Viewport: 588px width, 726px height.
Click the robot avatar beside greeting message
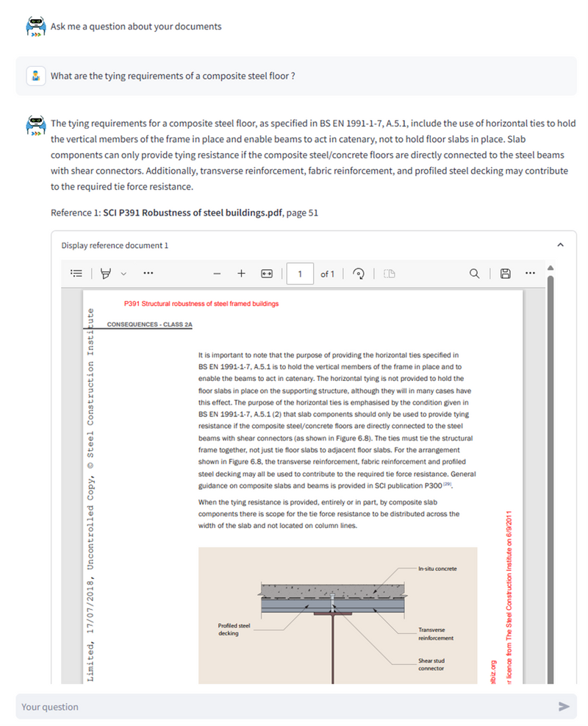[x=35, y=26]
